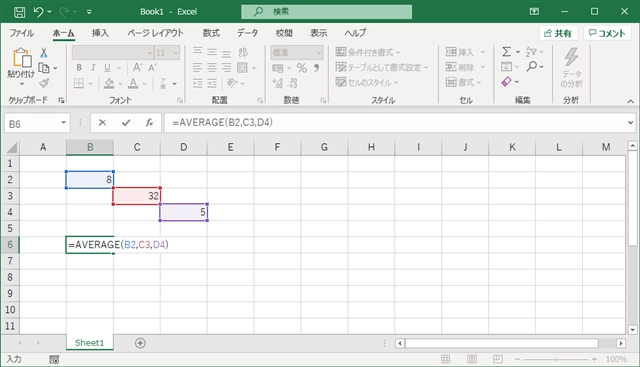Click the Borders icon
This screenshot has height=367, width=640.
pos(79,83)
